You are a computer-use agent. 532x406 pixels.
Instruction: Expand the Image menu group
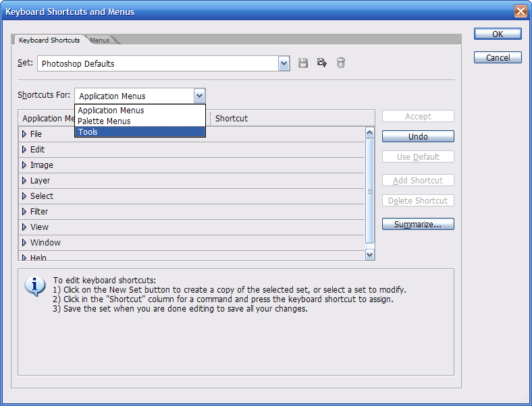24,165
